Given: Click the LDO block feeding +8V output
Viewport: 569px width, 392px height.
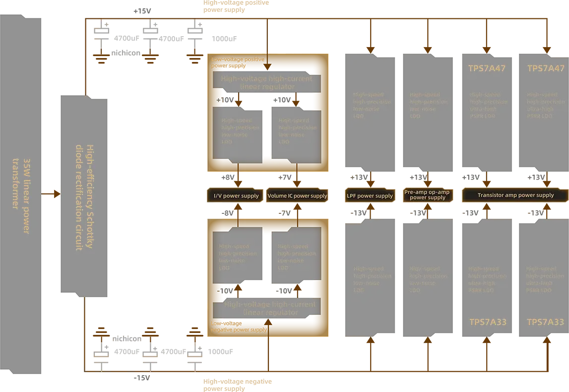Looking at the screenshot, I should 237,135.
